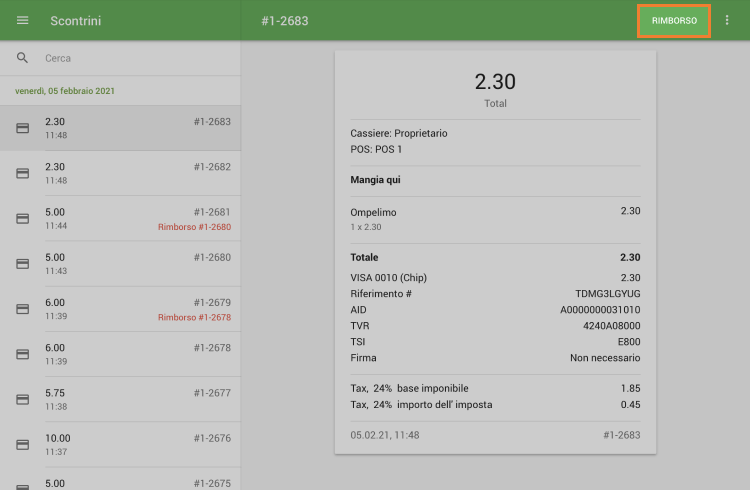Open receipt #1-2682
The image size is (750, 490).
[x=120, y=173]
